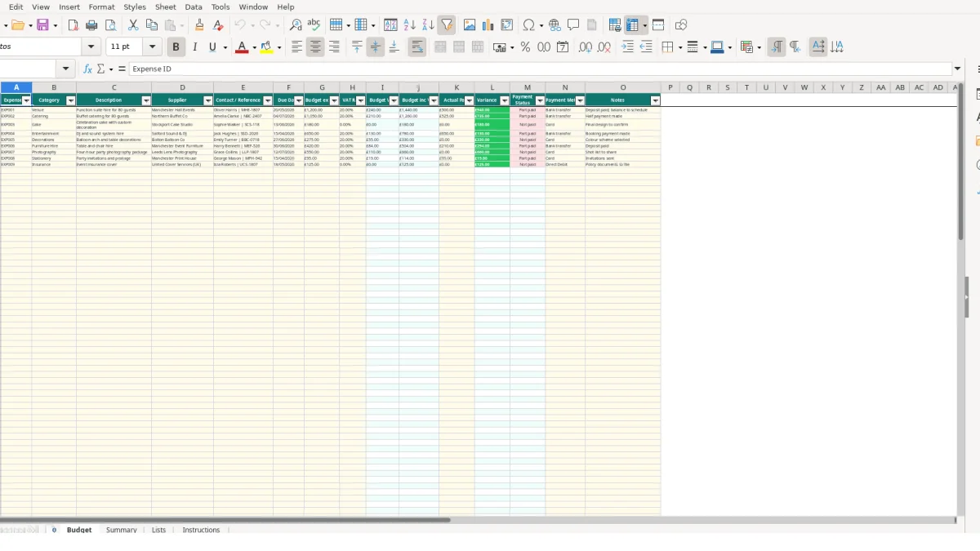The width and height of the screenshot is (980, 551).
Task: Open the Function Wizard fx icon
Action: [87, 69]
